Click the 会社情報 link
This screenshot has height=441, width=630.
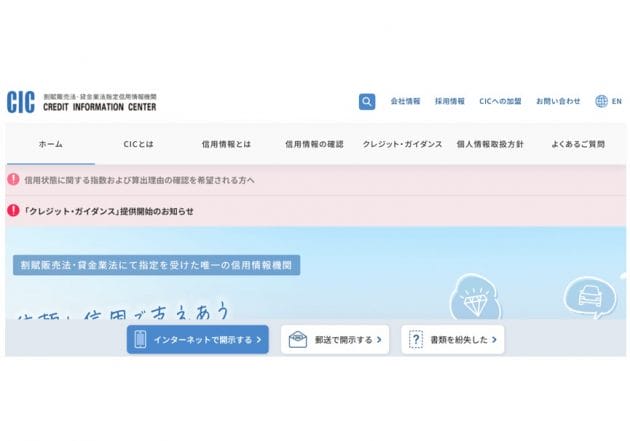(405, 101)
